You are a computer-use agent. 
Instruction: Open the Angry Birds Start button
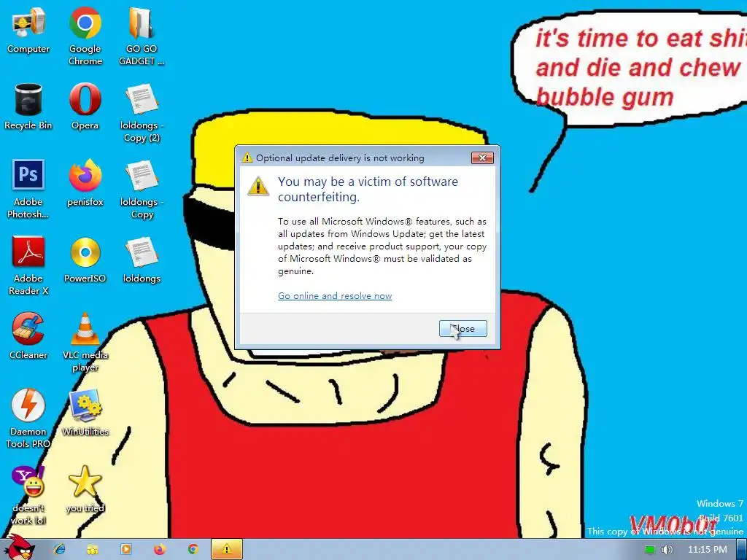[x=19, y=548]
